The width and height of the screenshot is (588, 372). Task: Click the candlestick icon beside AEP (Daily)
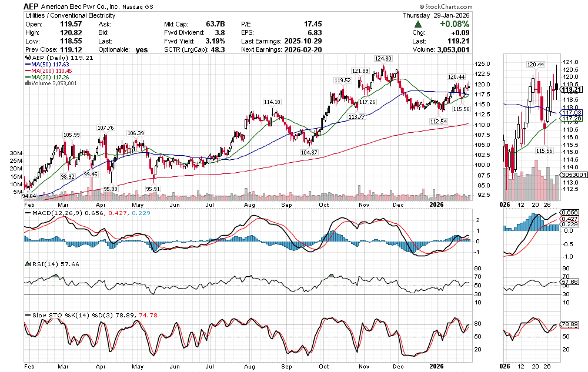pos(26,59)
